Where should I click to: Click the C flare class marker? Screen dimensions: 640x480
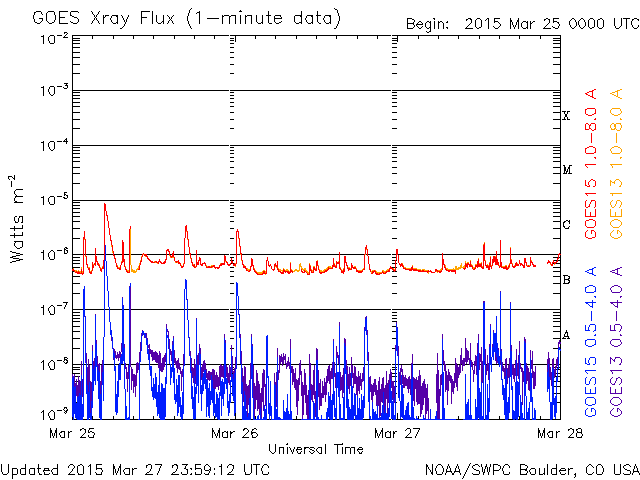coord(566,225)
